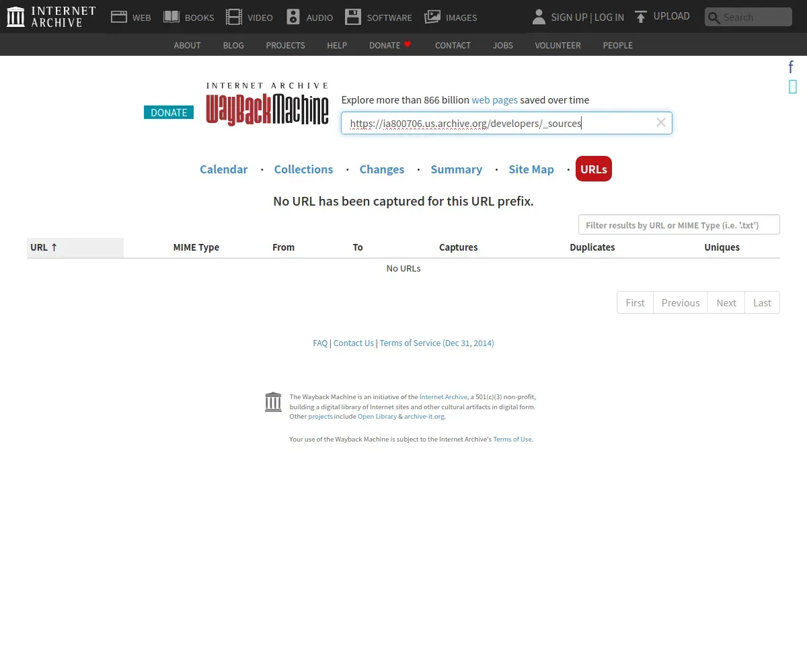Open VOLUNTEER in the navigation bar

(x=558, y=45)
